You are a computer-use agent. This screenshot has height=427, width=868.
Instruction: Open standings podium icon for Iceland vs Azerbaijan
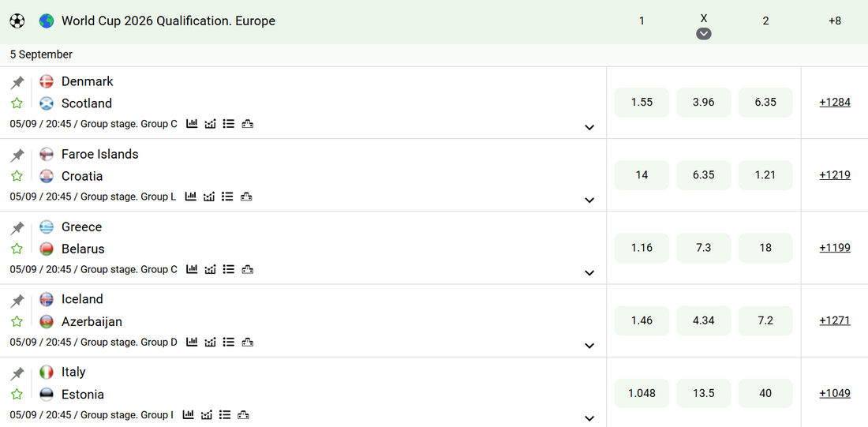(248, 343)
